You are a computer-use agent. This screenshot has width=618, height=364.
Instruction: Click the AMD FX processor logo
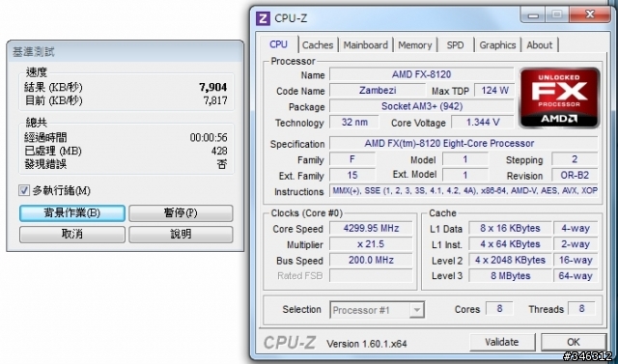click(x=559, y=98)
